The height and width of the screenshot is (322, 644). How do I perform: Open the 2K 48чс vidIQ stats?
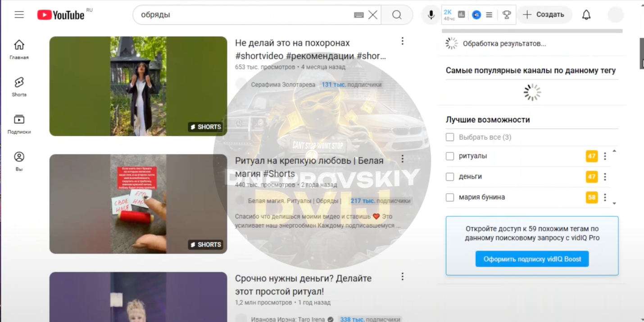[x=449, y=15]
